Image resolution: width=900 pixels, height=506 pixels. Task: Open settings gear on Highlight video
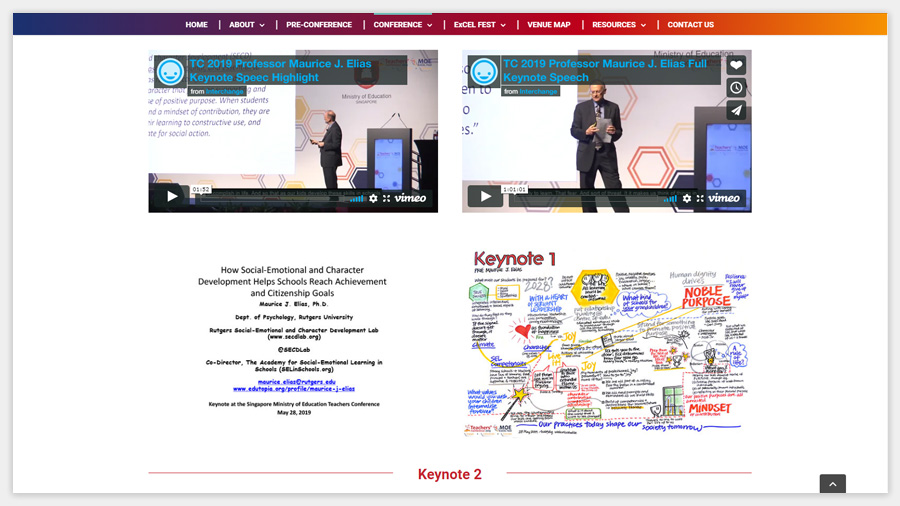pos(374,198)
